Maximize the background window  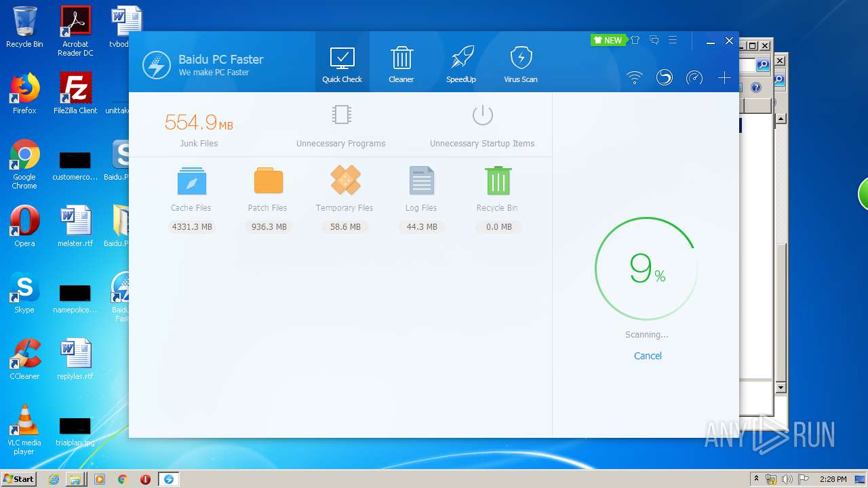click(752, 46)
